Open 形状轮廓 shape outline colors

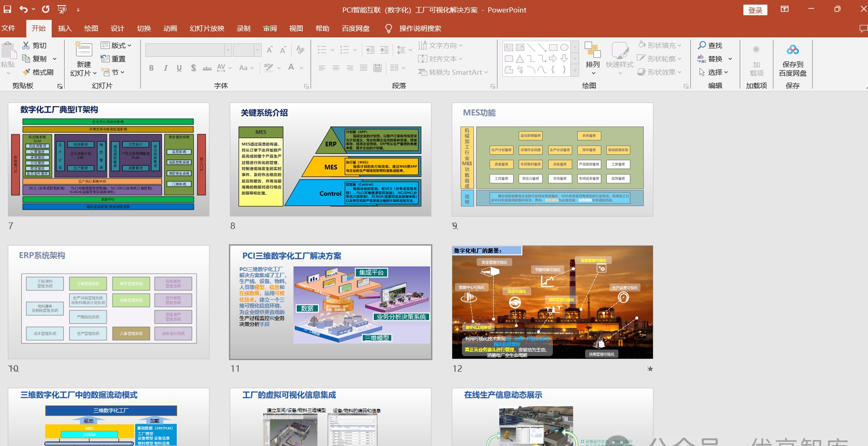[x=660, y=59]
